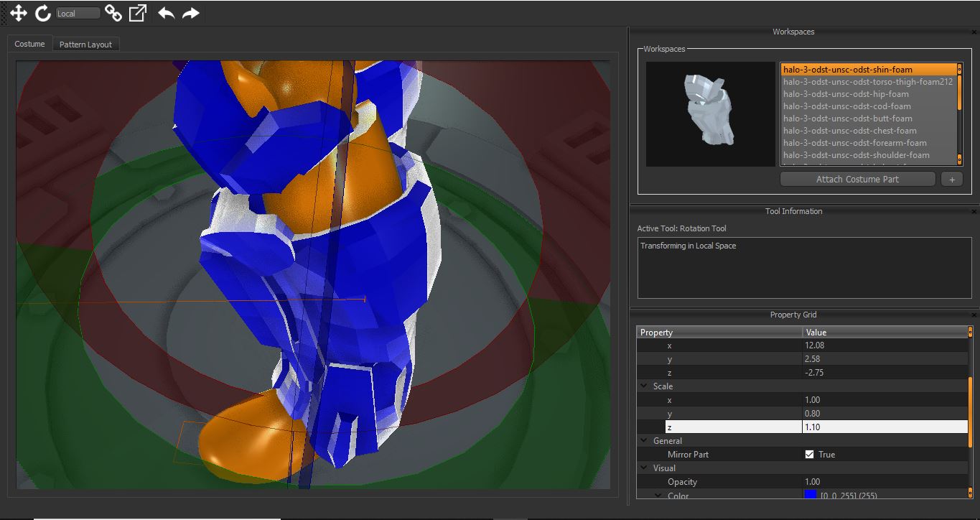Select the Move (translate) tool icon
The height and width of the screenshot is (520, 980).
[19, 13]
